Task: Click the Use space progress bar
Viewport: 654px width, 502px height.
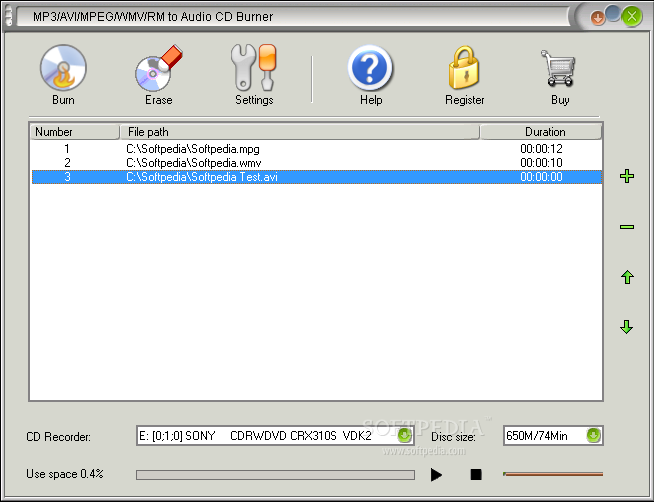Action: point(275,475)
